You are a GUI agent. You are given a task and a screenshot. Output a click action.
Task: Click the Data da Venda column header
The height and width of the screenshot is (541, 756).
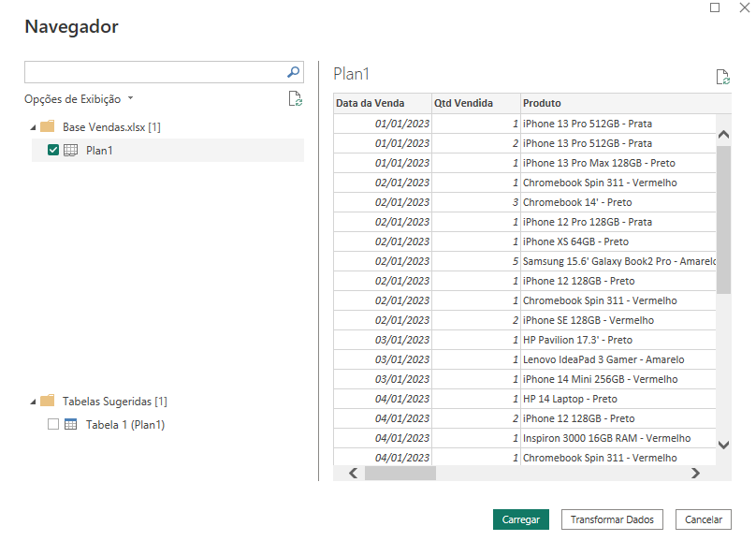click(x=383, y=103)
